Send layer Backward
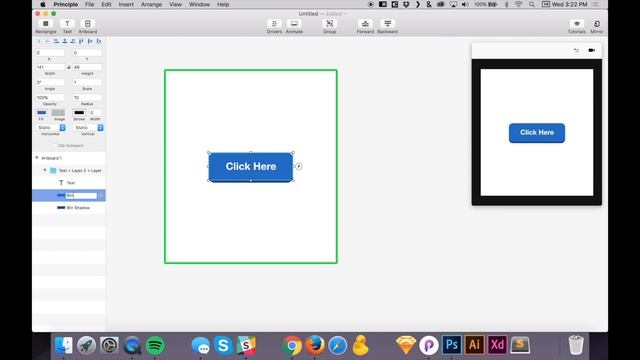 [387, 26]
